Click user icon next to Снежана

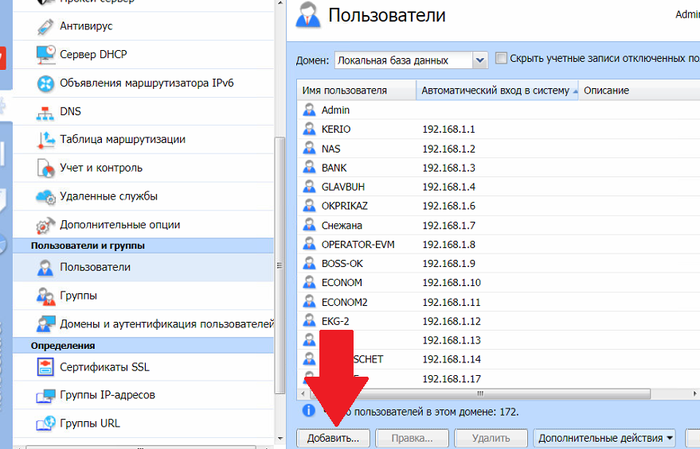tap(309, 225)
